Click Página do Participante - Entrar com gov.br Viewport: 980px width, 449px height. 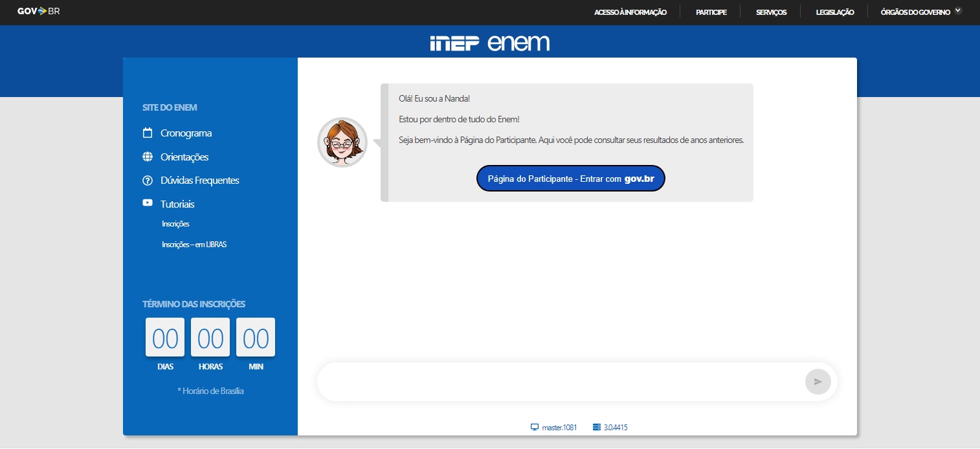pos(571,179)
